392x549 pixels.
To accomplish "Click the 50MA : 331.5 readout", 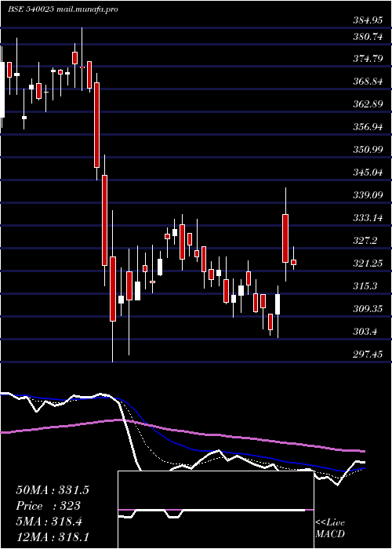I will pos(53,490).
